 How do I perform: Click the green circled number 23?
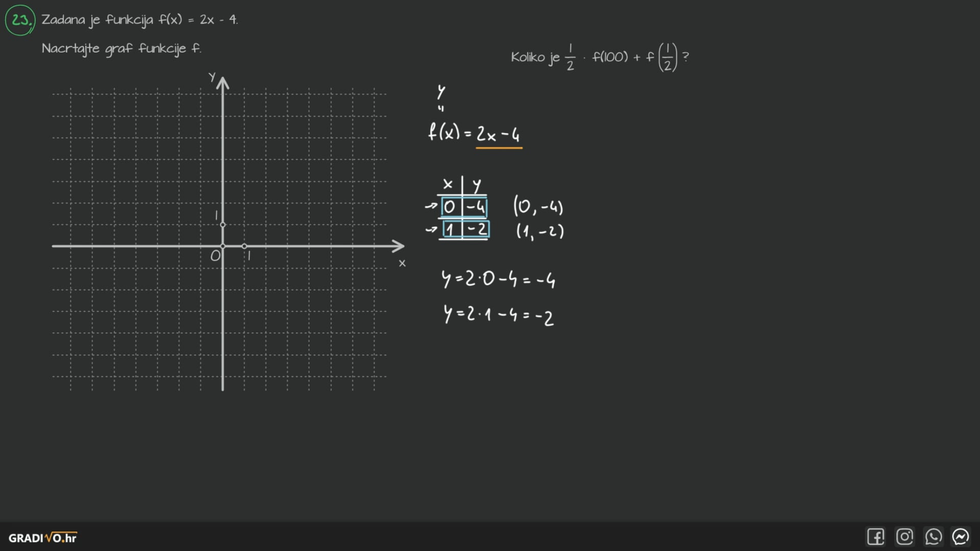(x=20, y=20)
